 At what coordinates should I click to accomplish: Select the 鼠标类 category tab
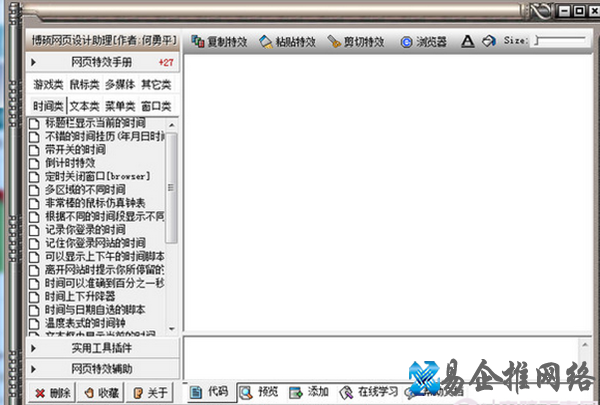(x=84, y=84)
